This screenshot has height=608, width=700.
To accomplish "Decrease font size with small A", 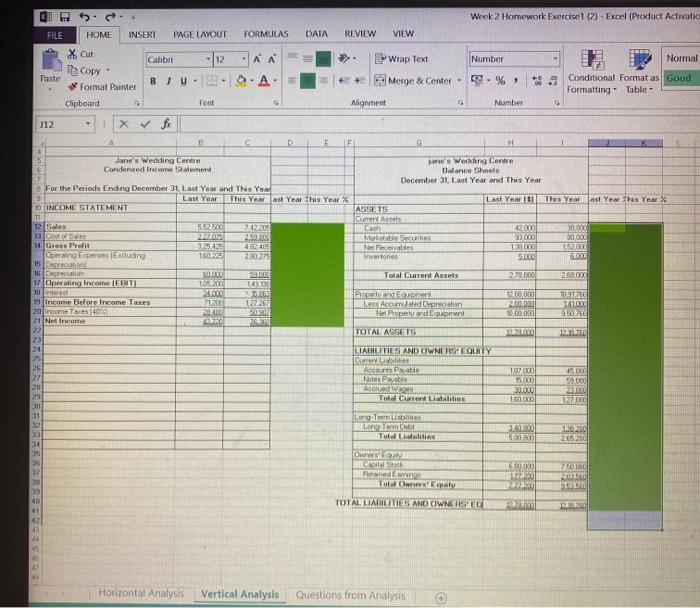I will [271, 59].
